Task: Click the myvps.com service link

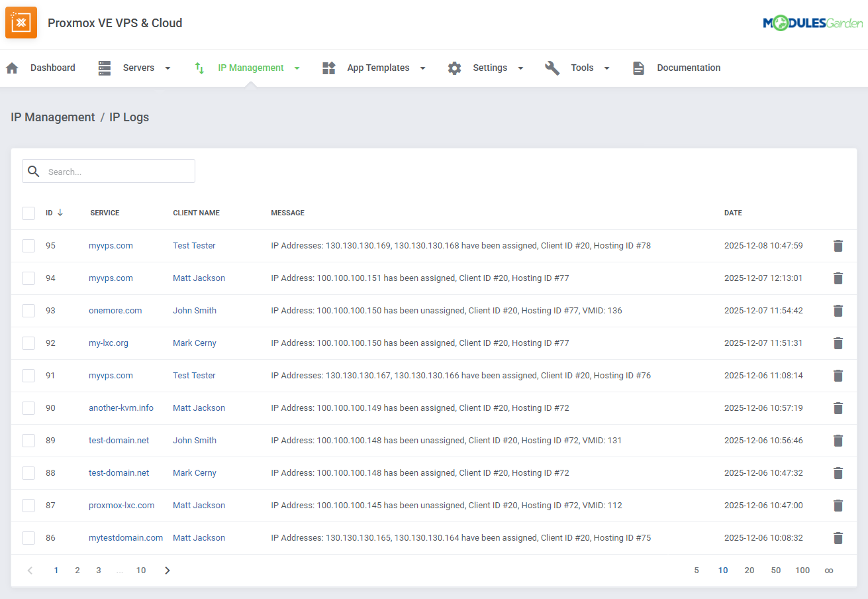Action: point(111,245)
